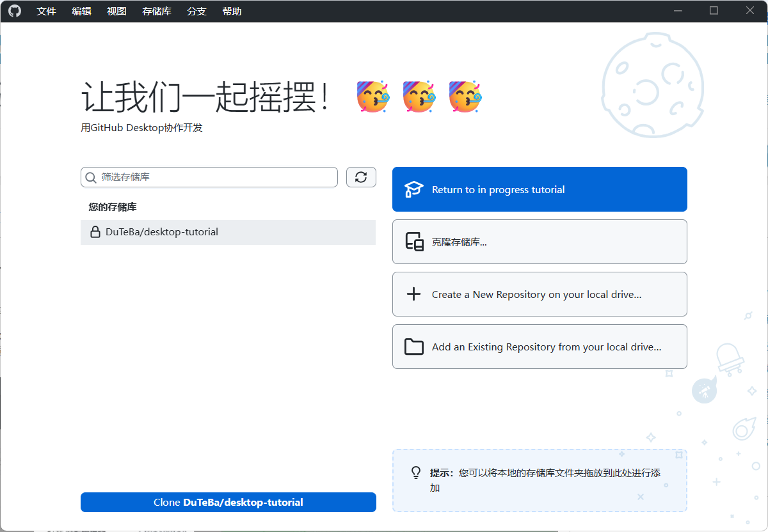Viewport: 768px width, 532px height.
Task: Select the DuTeBa/desktop-tutorial repository
Action: (x=228, y=232)
